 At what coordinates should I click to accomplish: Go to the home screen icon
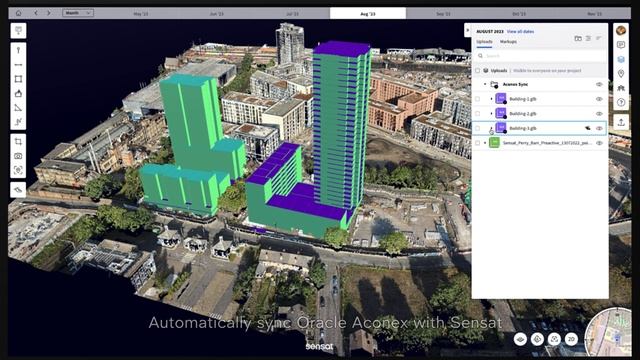(18, 13)
